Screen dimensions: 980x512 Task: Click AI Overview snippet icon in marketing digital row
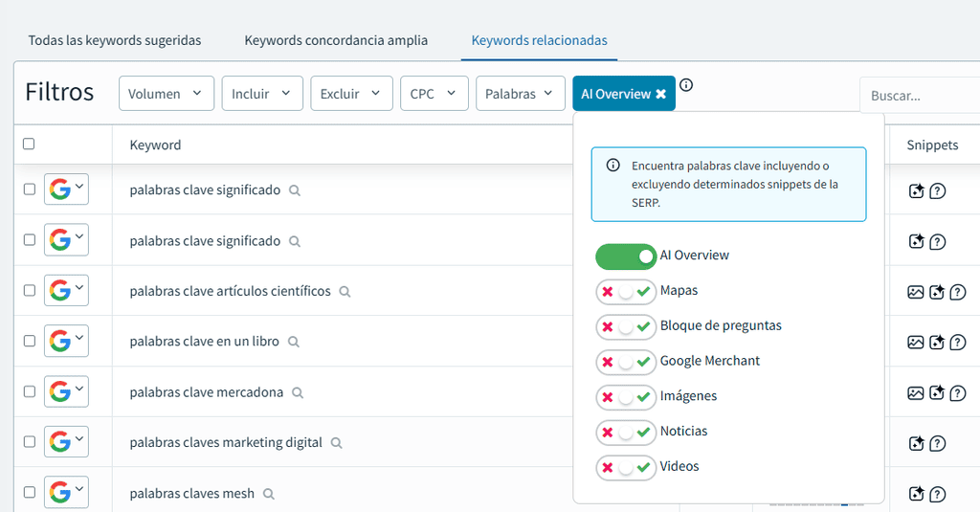(916, 444)
